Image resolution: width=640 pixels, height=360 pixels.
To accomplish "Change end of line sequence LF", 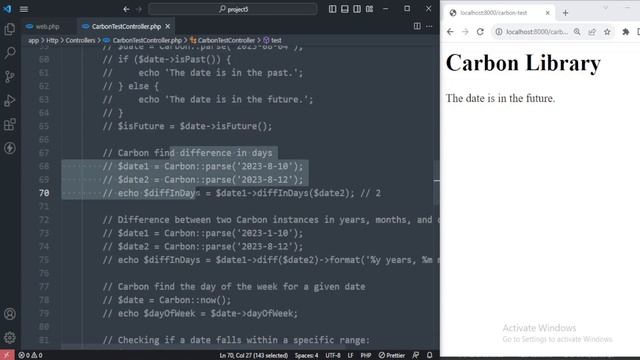I will click(x=350, y=355).
